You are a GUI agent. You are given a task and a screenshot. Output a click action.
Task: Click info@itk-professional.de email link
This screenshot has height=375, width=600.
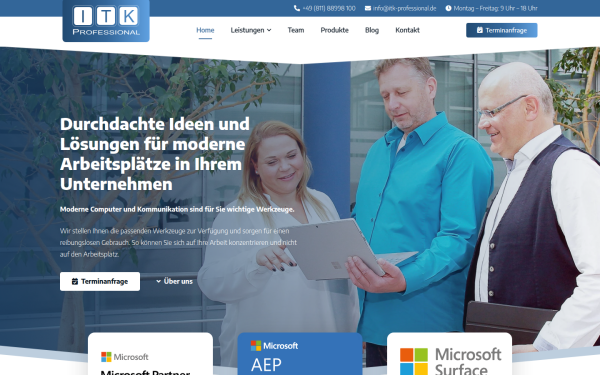[404, 8]
